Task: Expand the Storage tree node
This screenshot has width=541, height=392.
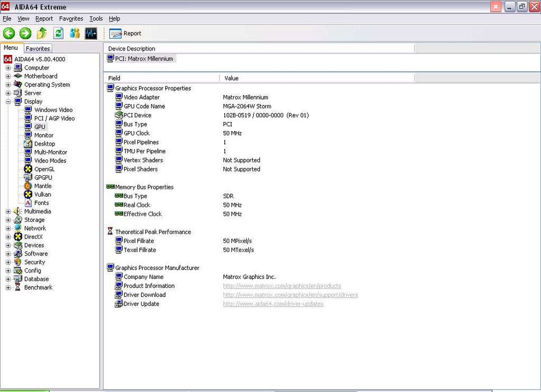Action: click(x=8, y=220)
